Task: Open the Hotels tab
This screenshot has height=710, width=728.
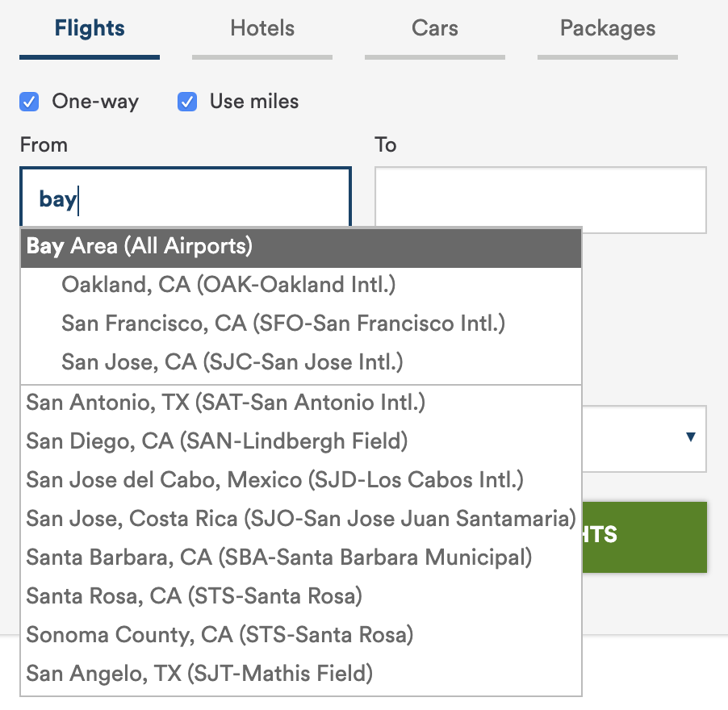Action: [262, 29]
